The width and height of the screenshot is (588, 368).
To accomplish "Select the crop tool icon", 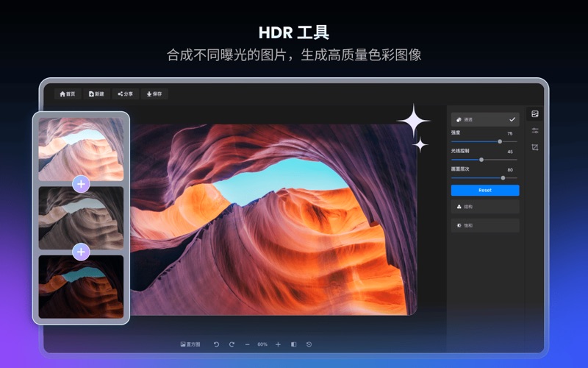I will (535, 147).
